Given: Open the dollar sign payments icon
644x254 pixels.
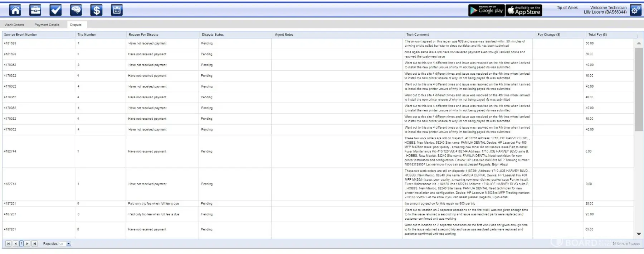Looking at the screenshot, I should 96,10.
